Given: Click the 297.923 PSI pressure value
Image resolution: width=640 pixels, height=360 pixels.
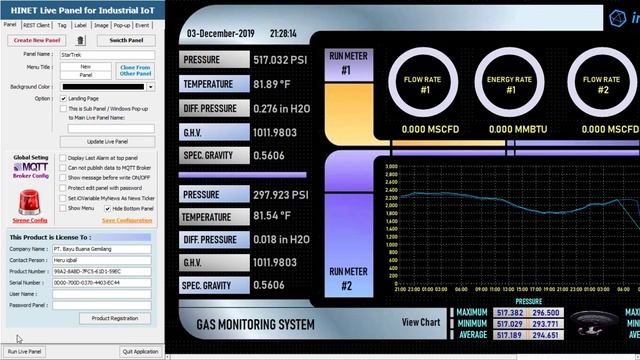Looking at the screenshot, I should 280,195.
